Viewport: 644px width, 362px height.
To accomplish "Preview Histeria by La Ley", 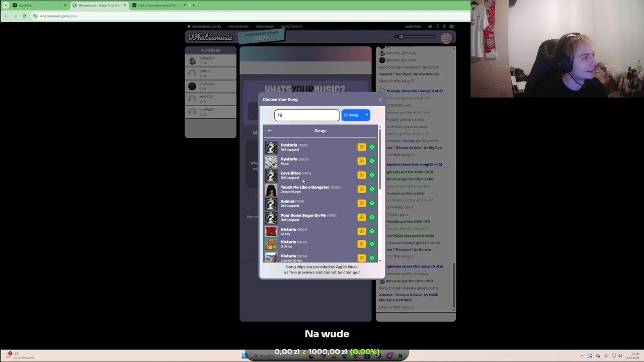I will [x=361, y=231].
